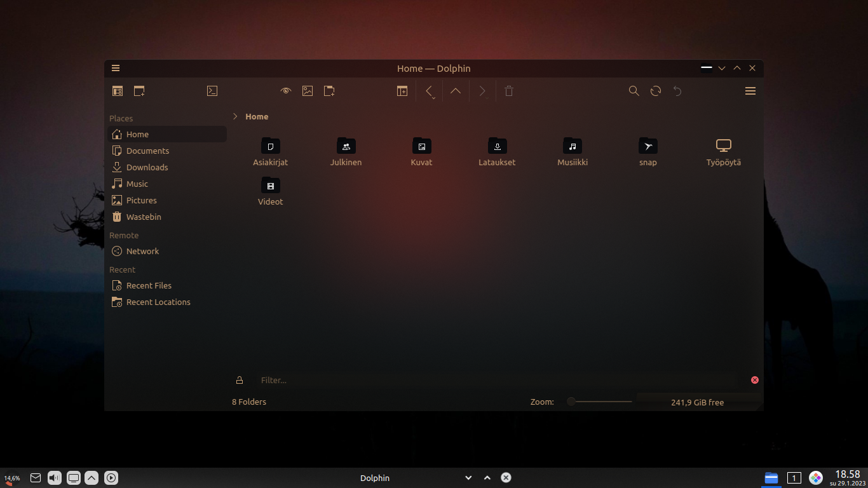Select Home in Places panel
The image size is (868, 488).
(x=167, y=134)
